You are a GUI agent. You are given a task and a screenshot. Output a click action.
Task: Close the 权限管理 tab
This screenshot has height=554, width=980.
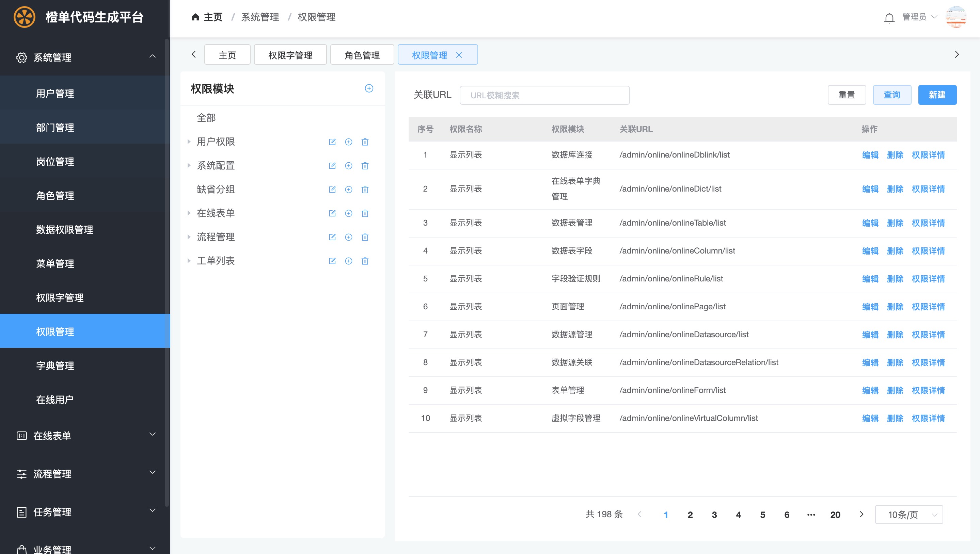459,55
